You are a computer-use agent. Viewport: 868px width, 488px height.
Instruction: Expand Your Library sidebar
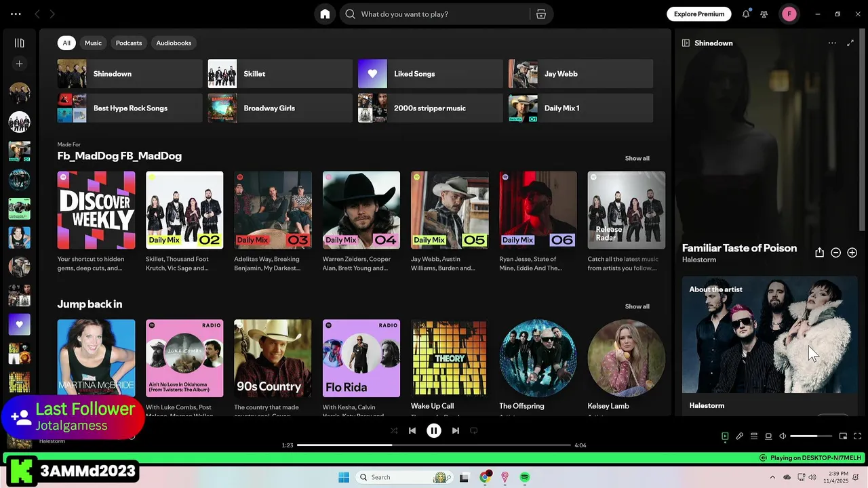tap(19, 43)
